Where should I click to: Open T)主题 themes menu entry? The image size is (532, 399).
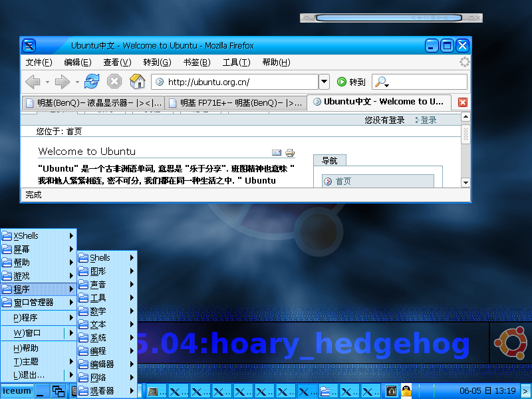coord(39,362)
